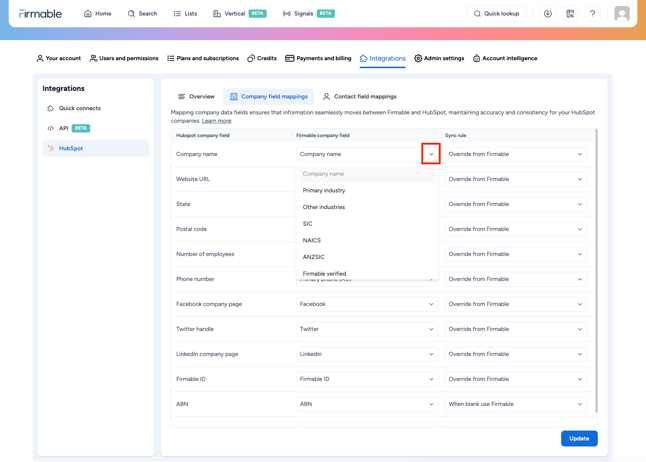This screenshot has width=646, height=462.
Task: Open the Home page
Action: click(x=98, y=14)
